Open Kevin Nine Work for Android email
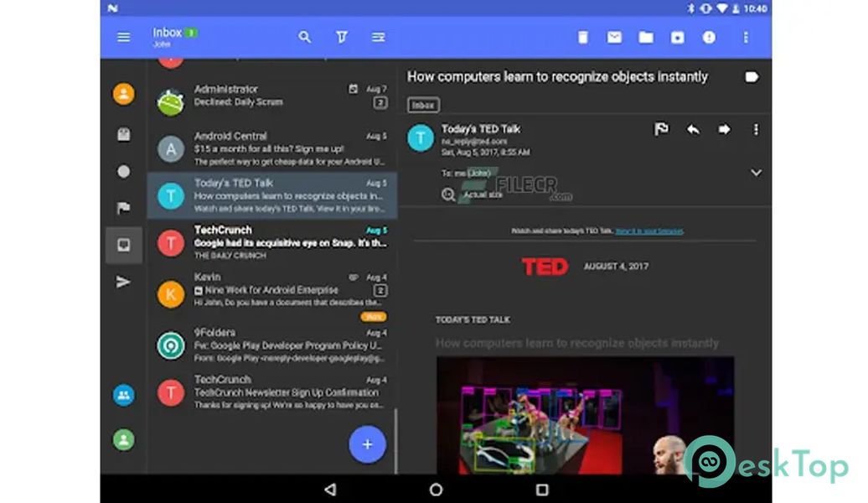 point(272,295)
